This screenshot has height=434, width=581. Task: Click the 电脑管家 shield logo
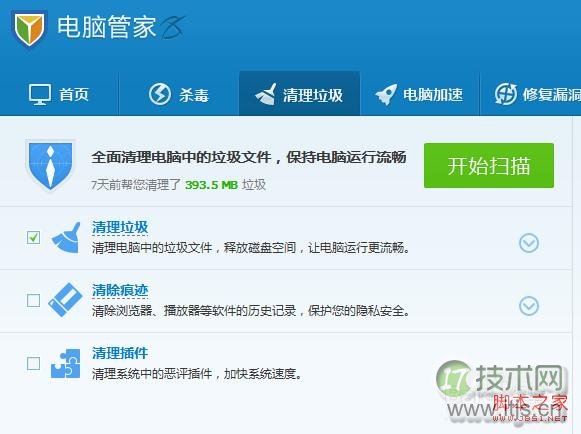[29, 28]
